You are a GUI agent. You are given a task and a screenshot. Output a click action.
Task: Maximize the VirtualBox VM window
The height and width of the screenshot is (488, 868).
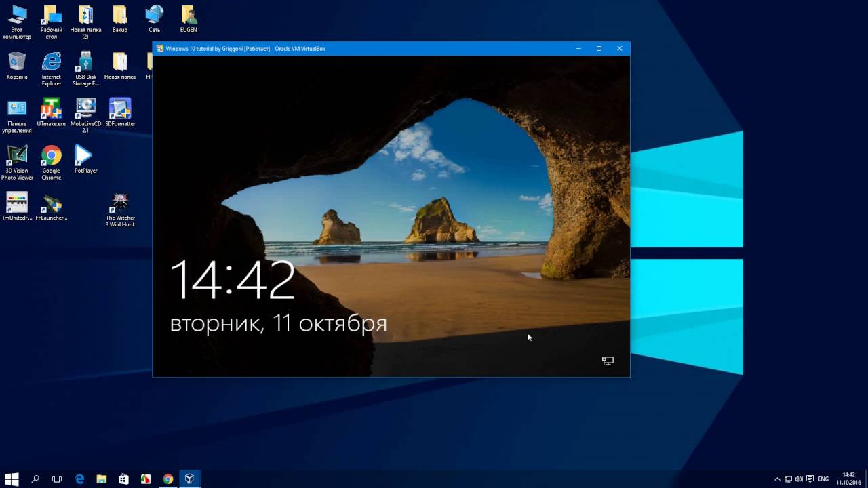[599, 49]
